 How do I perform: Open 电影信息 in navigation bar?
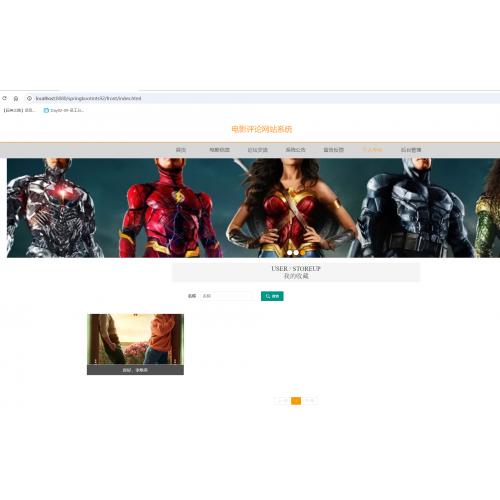219,150
